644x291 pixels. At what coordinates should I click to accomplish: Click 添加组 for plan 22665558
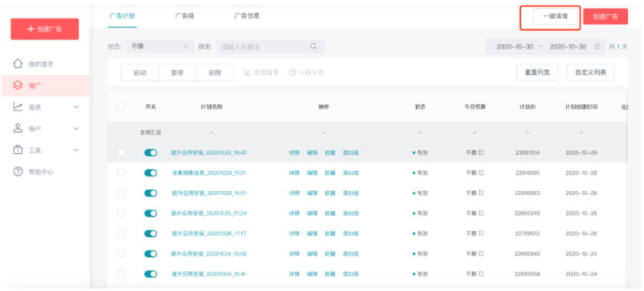coord(351,274)
